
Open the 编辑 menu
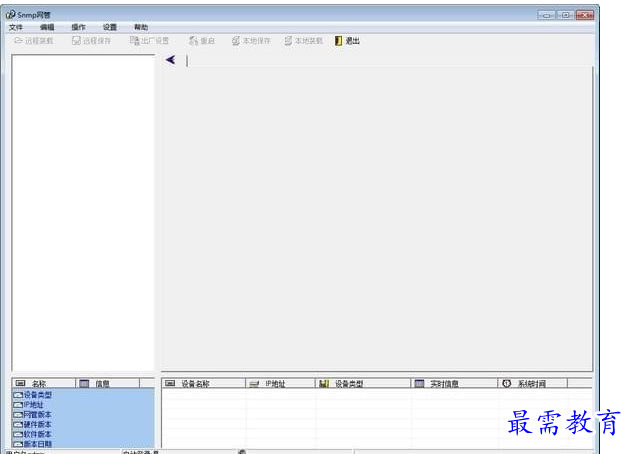(x=47, y=27)
